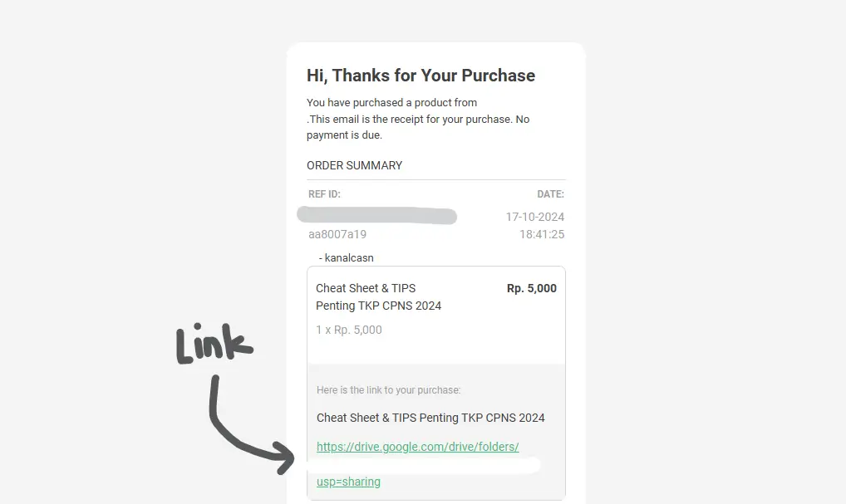Click the REF ID label
846x504 pixels.
[324, 194]
